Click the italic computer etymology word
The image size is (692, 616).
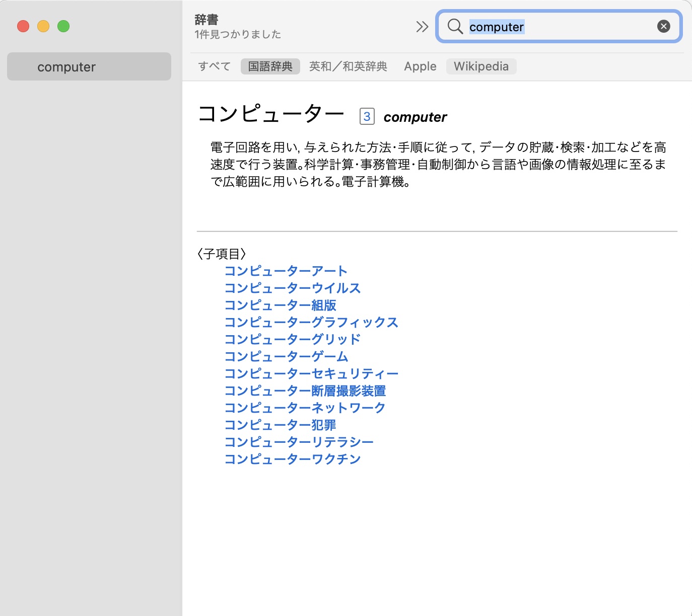[415, 117]
